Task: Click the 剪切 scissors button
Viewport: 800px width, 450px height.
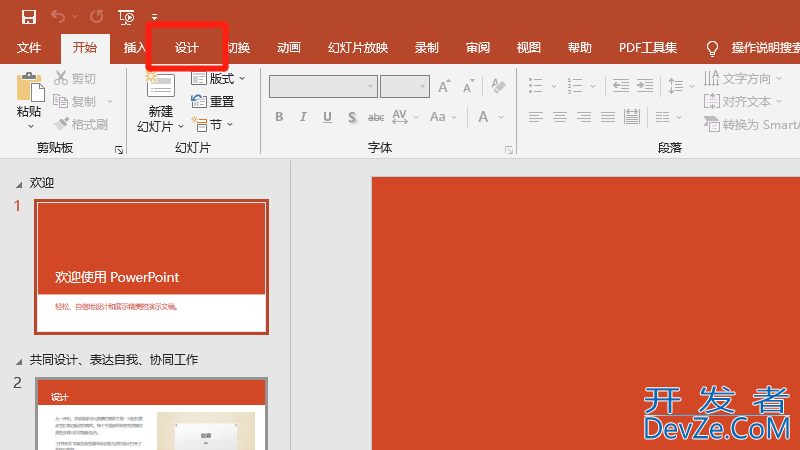Action: coord(75,78)
